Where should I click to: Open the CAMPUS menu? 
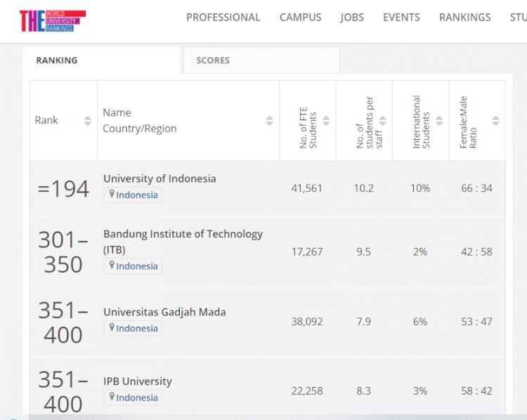pyautogui.click(x=301, y=17)
